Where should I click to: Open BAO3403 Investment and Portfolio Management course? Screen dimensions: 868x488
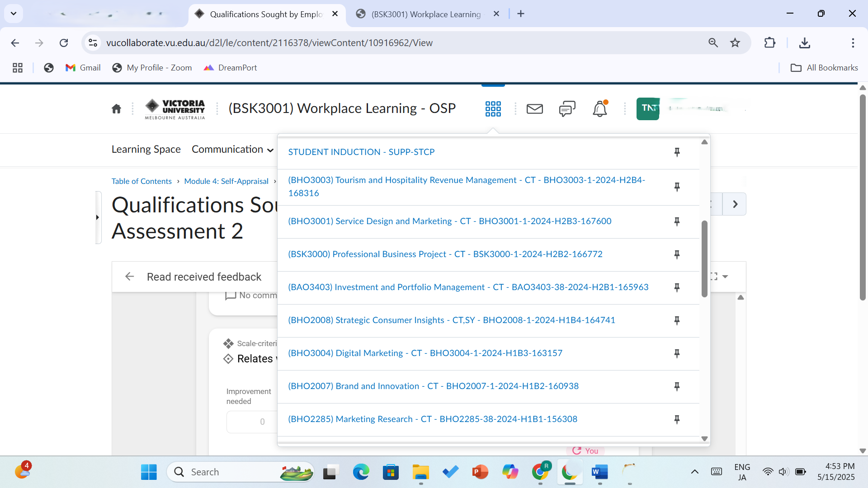click(x=468, y=287)
